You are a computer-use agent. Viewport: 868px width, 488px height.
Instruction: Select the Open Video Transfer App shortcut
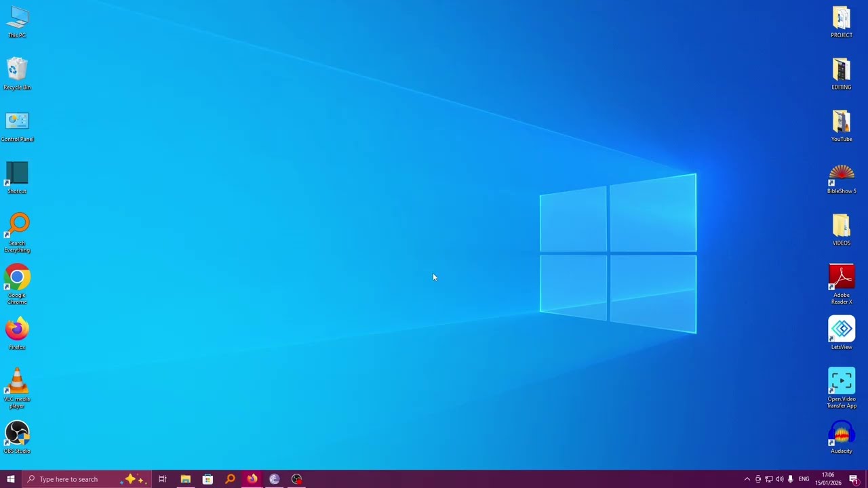(842, 388)
